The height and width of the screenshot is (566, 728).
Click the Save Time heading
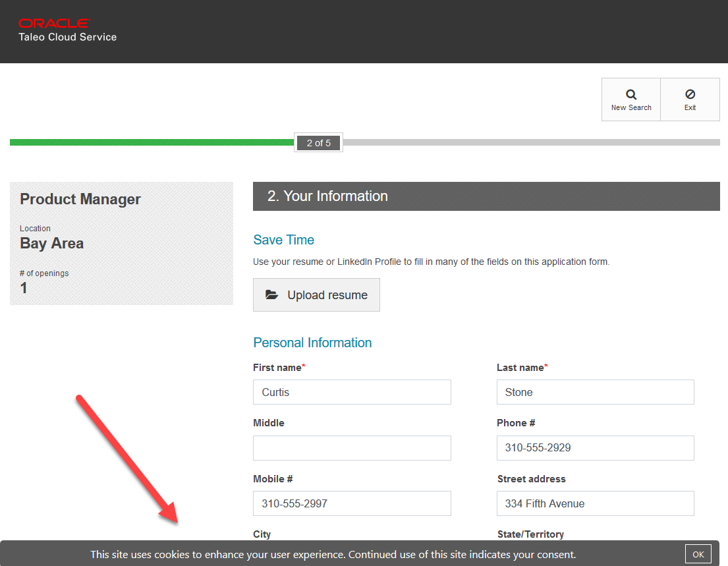(x=284, y=240)
